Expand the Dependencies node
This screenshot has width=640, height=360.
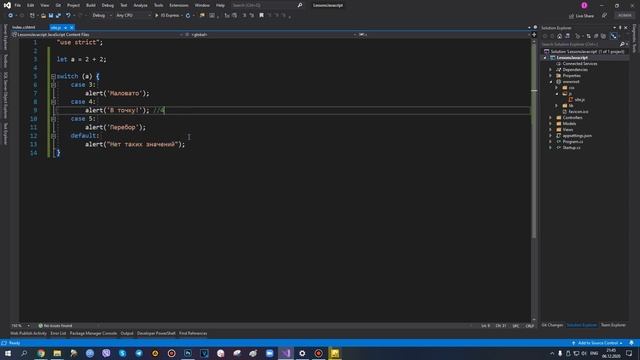pos(550,70)
